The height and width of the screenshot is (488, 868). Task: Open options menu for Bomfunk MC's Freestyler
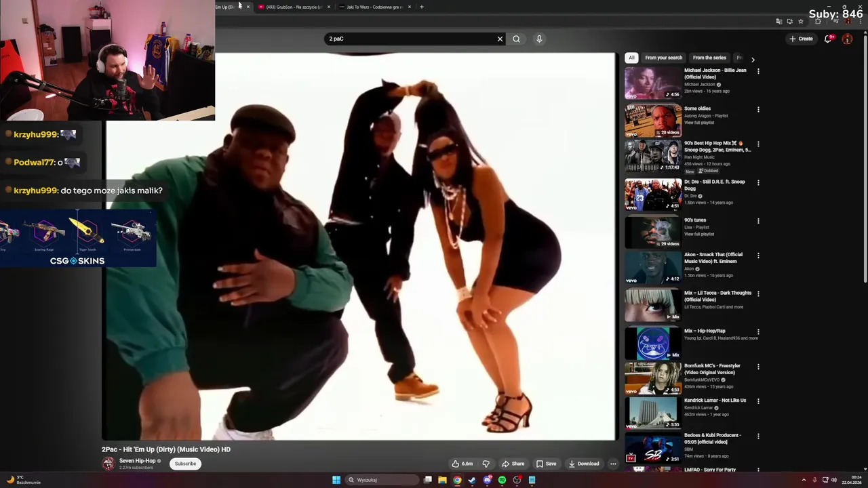758,367
